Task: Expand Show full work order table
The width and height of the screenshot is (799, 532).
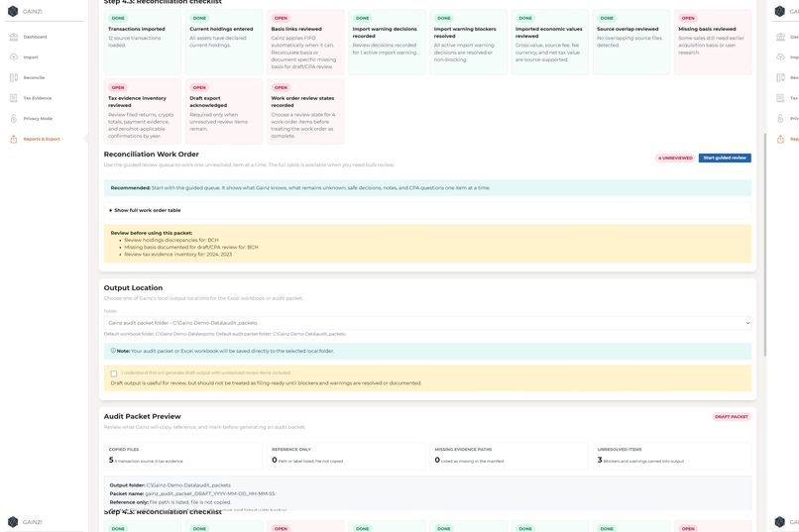Action: 145,210
